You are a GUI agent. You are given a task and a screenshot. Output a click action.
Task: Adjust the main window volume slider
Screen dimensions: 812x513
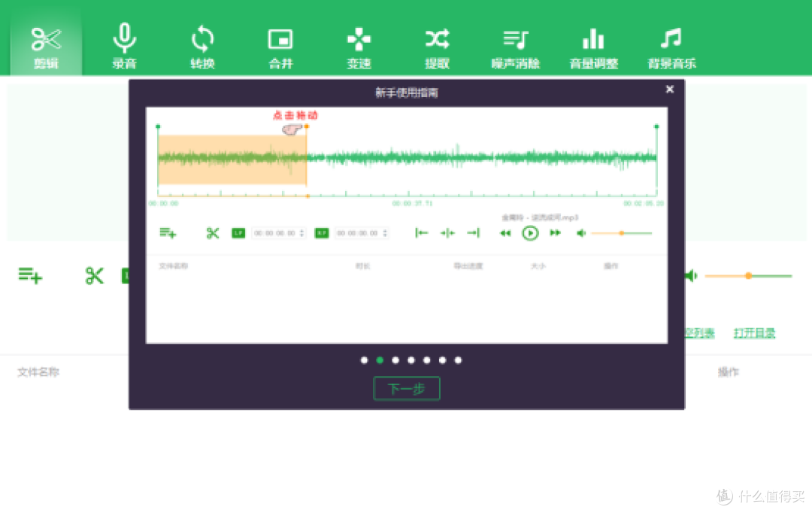748,275
